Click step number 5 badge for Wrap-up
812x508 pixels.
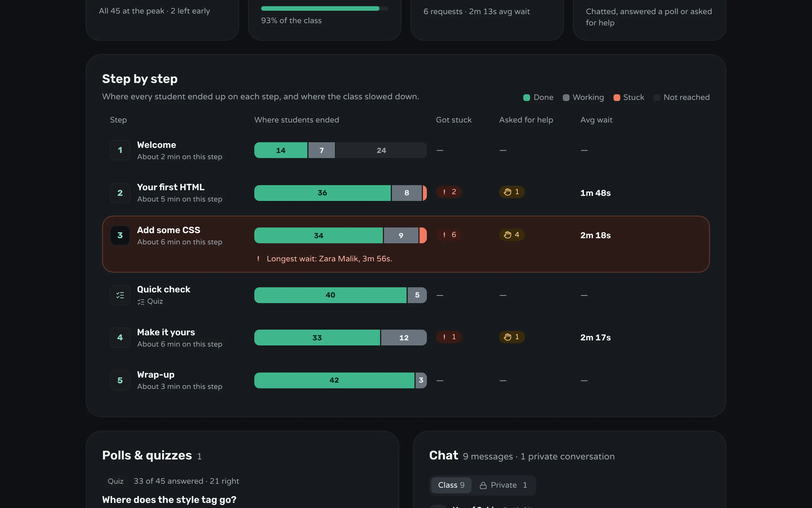tap(120, 380)
